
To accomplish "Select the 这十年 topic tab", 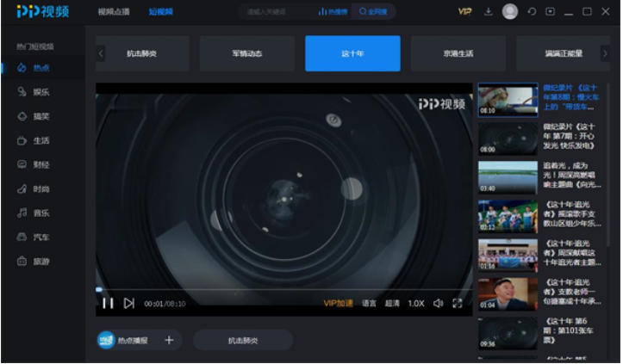I will point(352,53).
